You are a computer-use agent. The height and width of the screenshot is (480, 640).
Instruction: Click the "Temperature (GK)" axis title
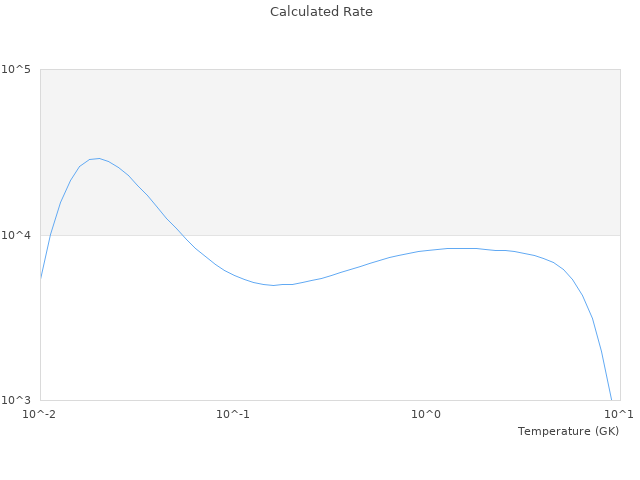click(x=568, y=431)
